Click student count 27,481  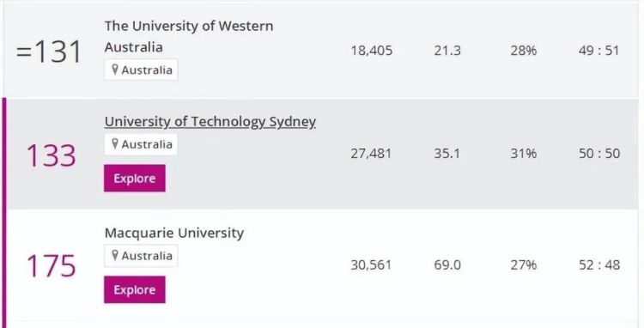click(371, 154)
